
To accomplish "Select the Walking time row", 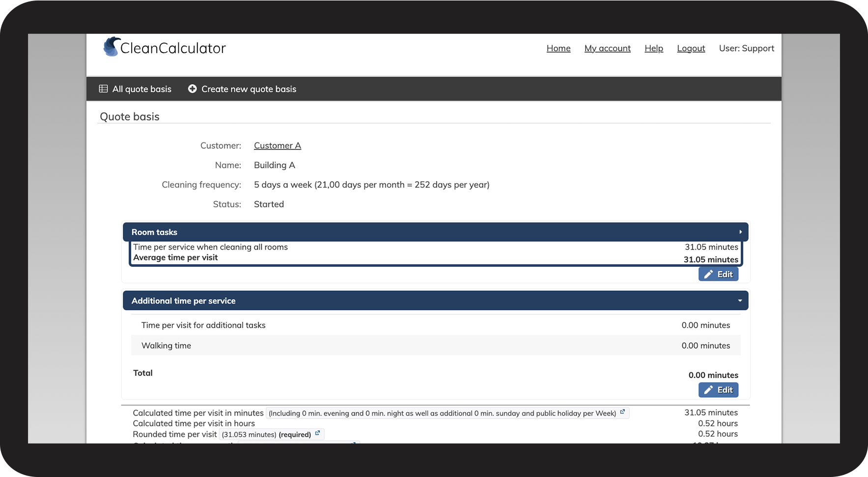I will pyautogui.click(x=435, y=345).
